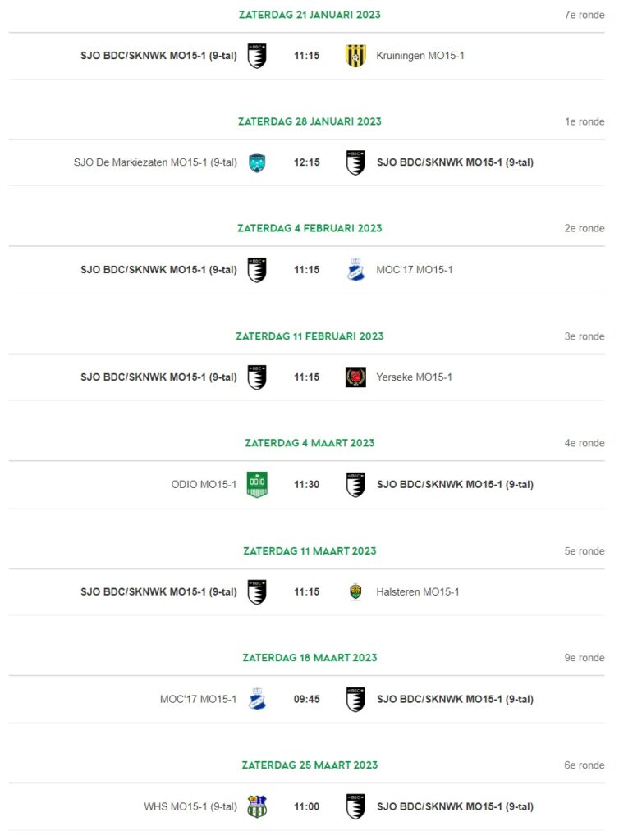Open the Halsteren MO15-1 team link

pos(418,592)
